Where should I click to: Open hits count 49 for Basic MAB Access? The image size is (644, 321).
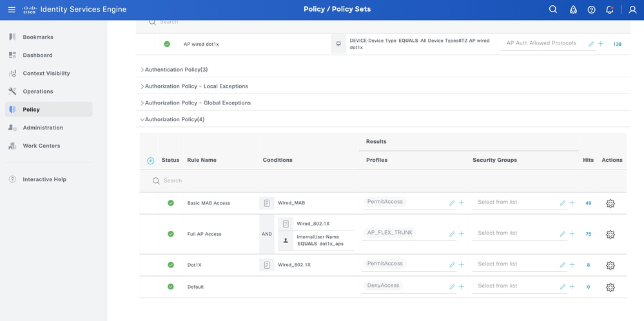point(588,203)
